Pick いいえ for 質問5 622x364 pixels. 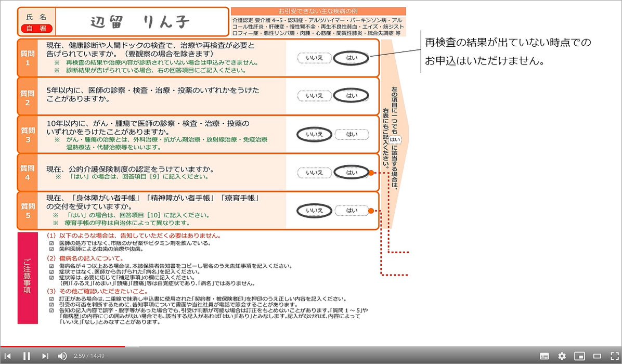[x=314, y=211]
